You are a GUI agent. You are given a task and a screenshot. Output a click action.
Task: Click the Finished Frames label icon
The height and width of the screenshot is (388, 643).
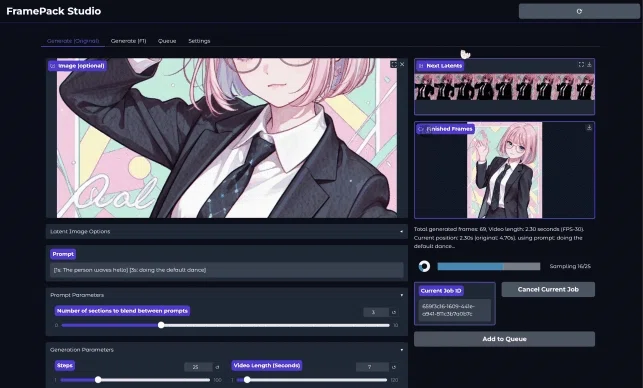421,129
